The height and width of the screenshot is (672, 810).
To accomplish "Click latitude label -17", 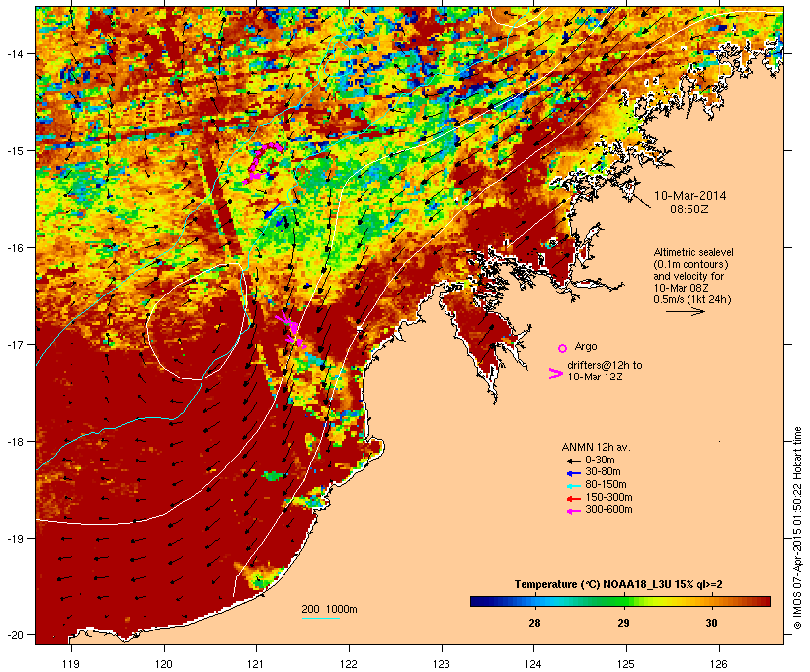I will coord(14,345).
